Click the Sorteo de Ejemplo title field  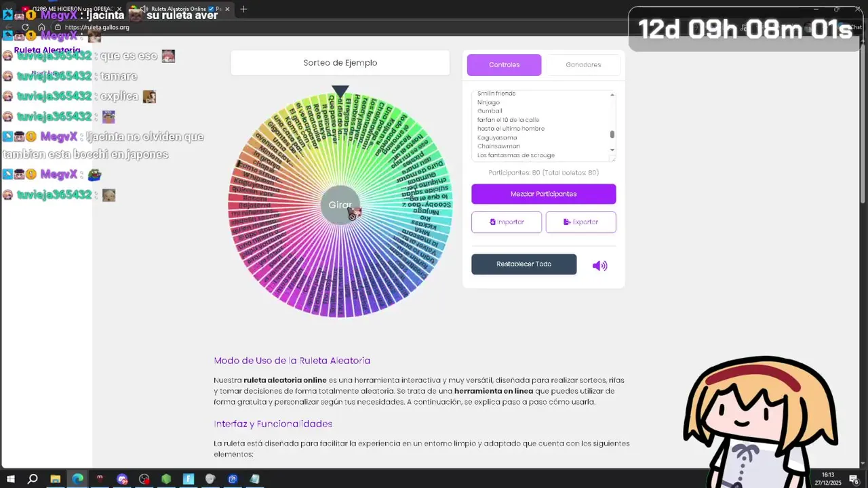pyautogui.click(x=340, y=63)
